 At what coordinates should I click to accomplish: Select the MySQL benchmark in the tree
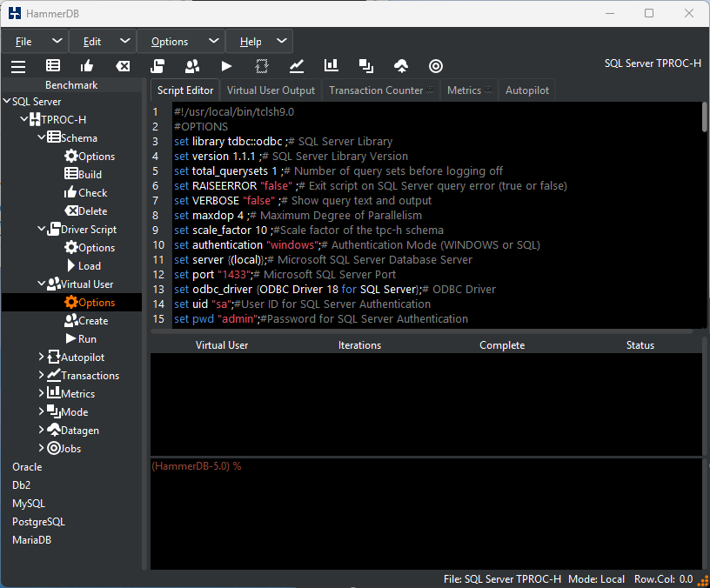pyautogui.click(x=29, y=504)
